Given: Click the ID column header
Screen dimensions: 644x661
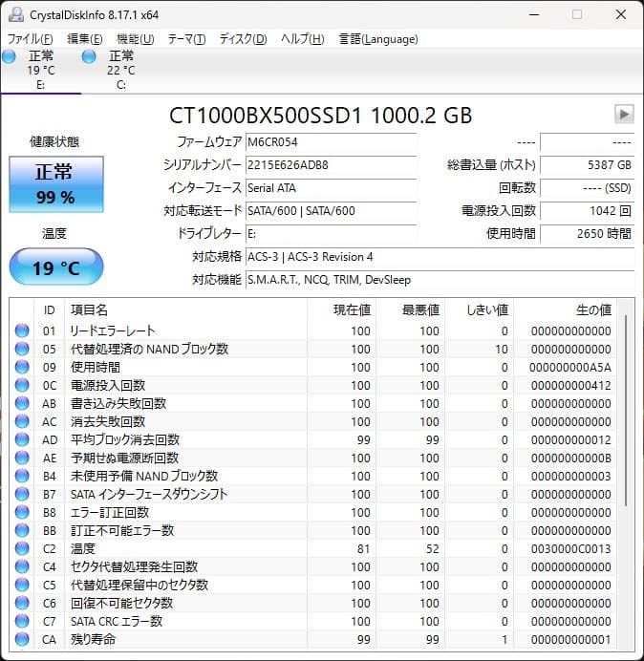Looking at the screenshot, I should click(50, 310).
